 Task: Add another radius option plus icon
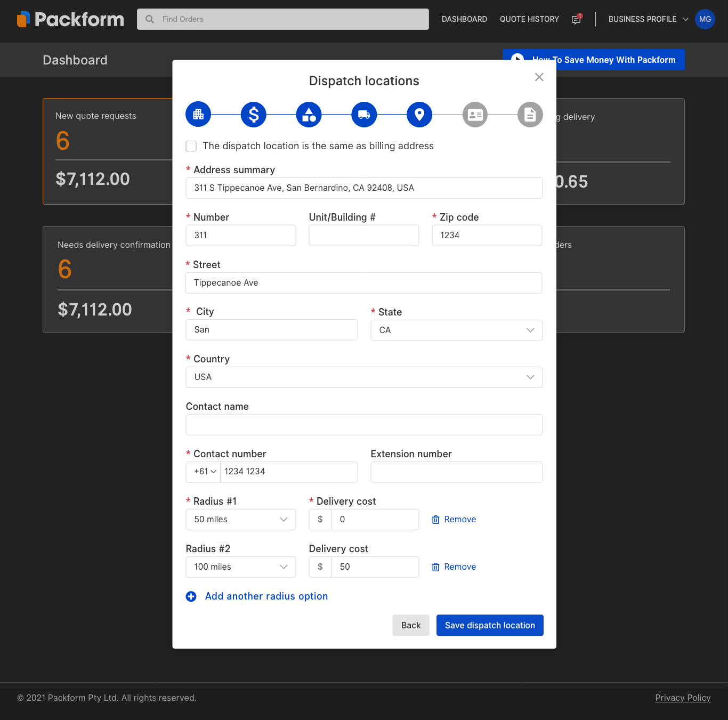coord(191,596)
